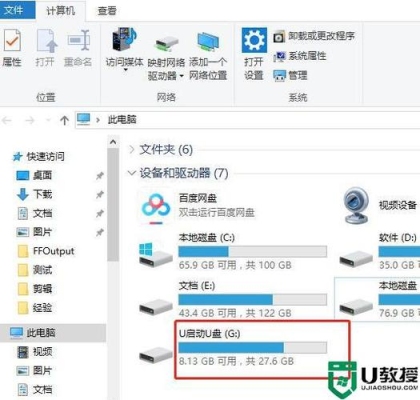The width and height of the screenshot is (420, 400).
Task: Open 打开设置 gear icon
Action: tap(254, 40)
